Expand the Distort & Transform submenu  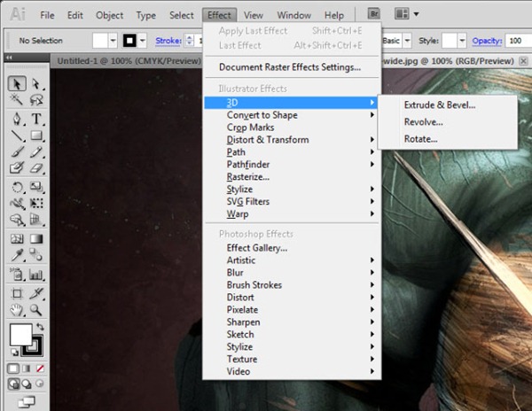coord(292,140)
